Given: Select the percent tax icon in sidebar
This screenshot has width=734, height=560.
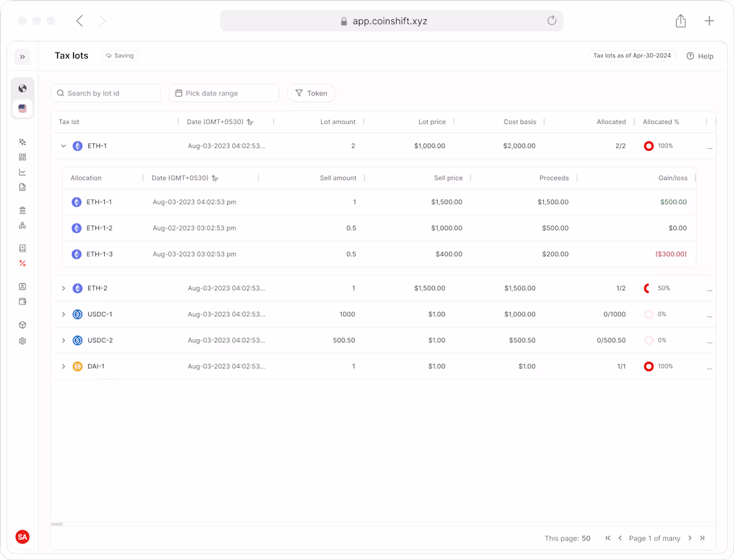Looking at the screenshot, I should pyautogui.click(x=23, y=263).
